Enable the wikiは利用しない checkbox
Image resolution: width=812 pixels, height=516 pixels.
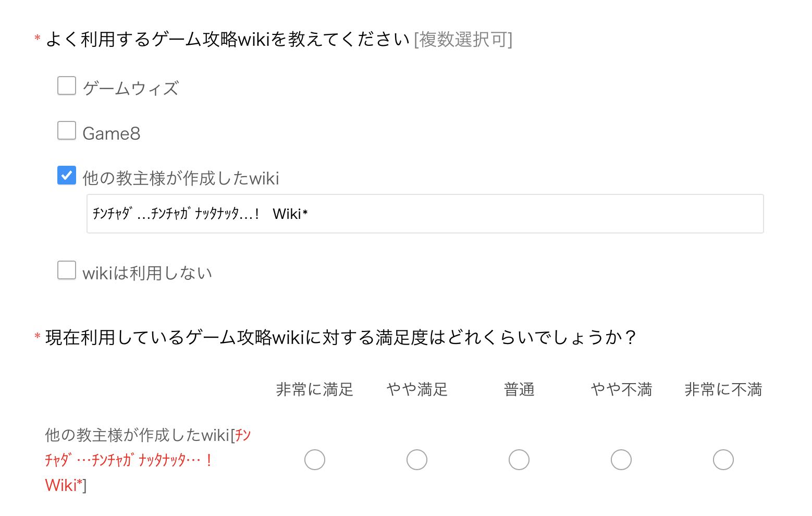(67, 271)
